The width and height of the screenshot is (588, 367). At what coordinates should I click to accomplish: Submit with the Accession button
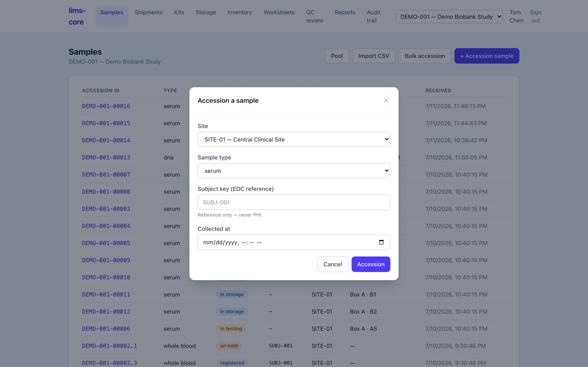click(x=371, y=264)
